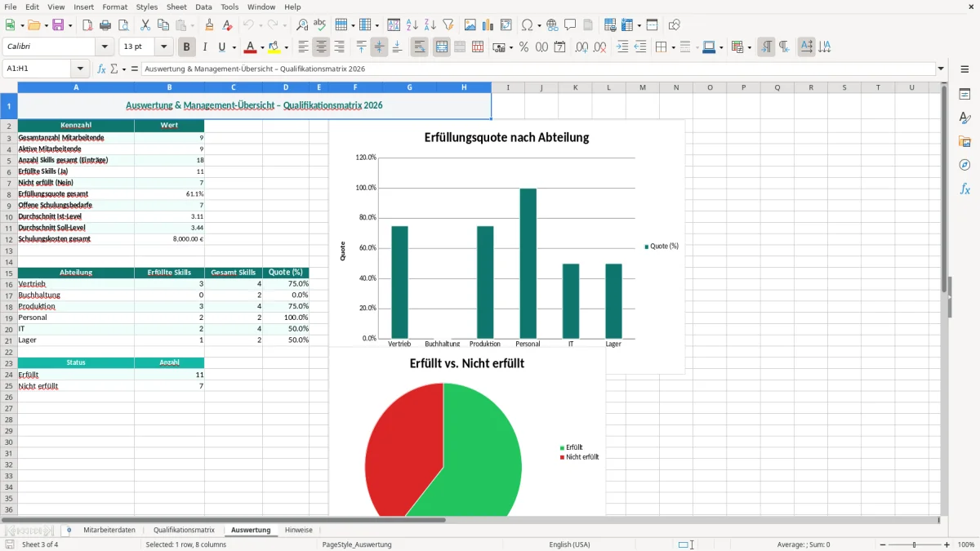This screenshot has height=551, width=980.
Task: Open the Styles menu
Action: coord(147,7)
